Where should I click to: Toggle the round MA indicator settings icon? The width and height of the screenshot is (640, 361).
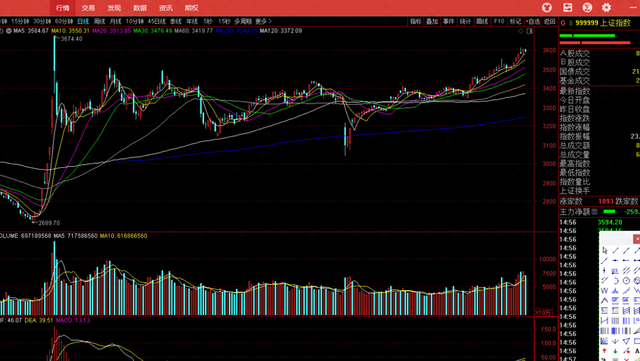(x=9, y=31)
